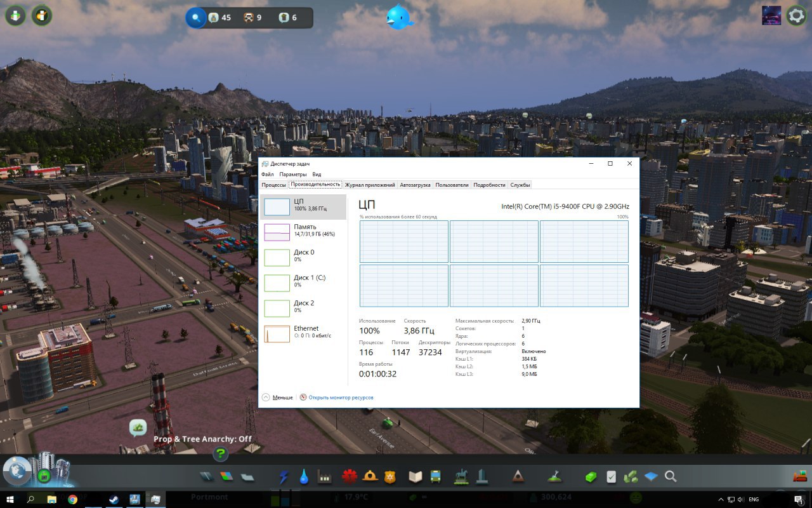
Task: Select the ЦП performance entry
Action: click(x=303, y=207)
